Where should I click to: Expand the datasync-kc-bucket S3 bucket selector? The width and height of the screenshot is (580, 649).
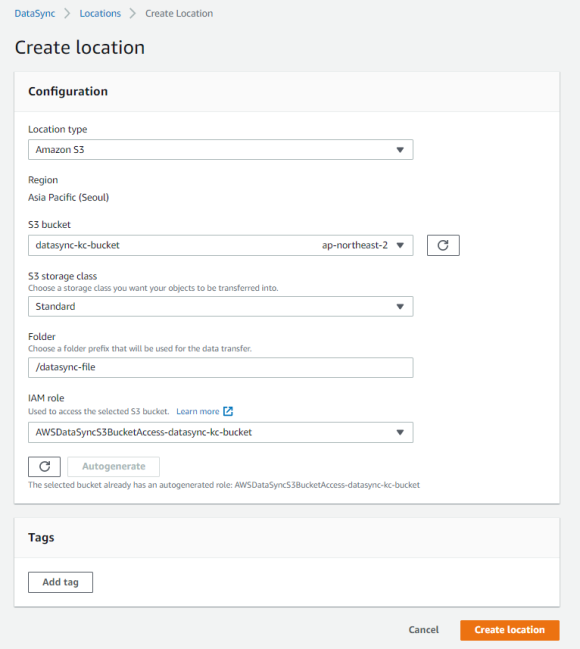pos(221,245)
